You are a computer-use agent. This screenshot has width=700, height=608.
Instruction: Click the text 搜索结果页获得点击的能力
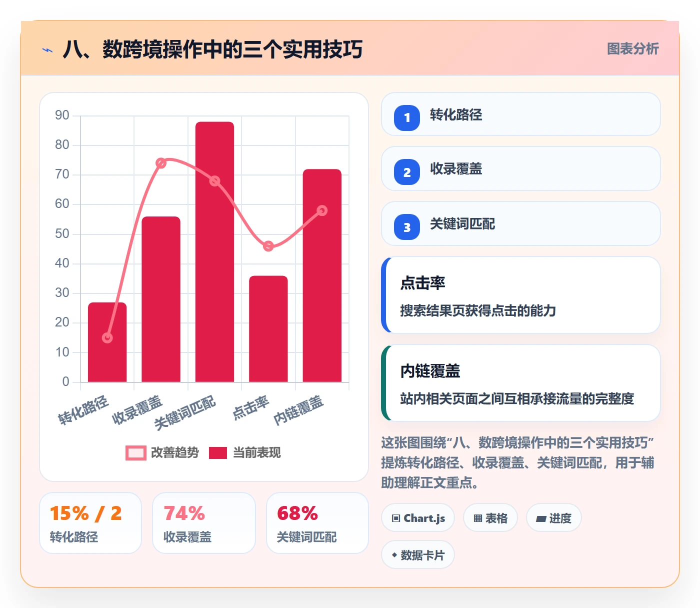[x=478, y=310]
